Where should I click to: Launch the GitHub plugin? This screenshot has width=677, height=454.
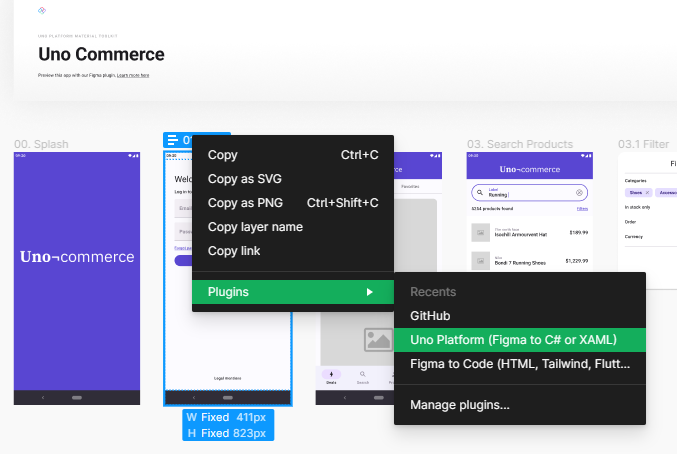click(431, 316)
